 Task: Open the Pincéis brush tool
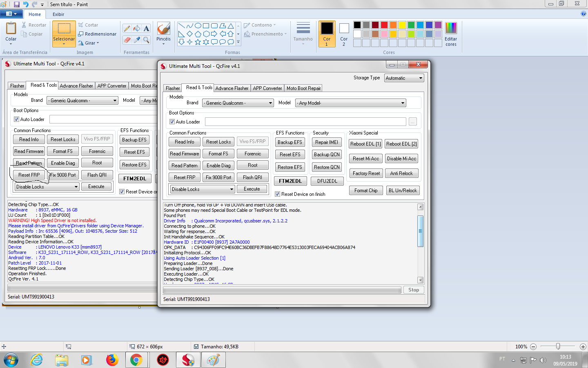(x=163, y=34)
